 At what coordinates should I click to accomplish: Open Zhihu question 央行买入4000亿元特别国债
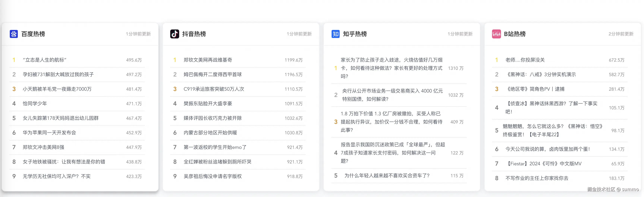pyautogui.click(x=392, y=95)
